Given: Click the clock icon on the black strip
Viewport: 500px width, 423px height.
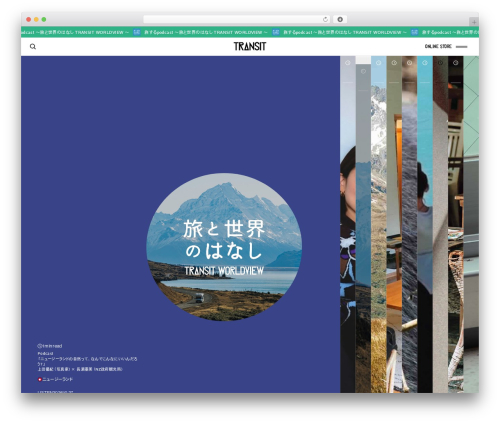Looking at the screenshot, I should pyautogui.click(x=456, y=63).
